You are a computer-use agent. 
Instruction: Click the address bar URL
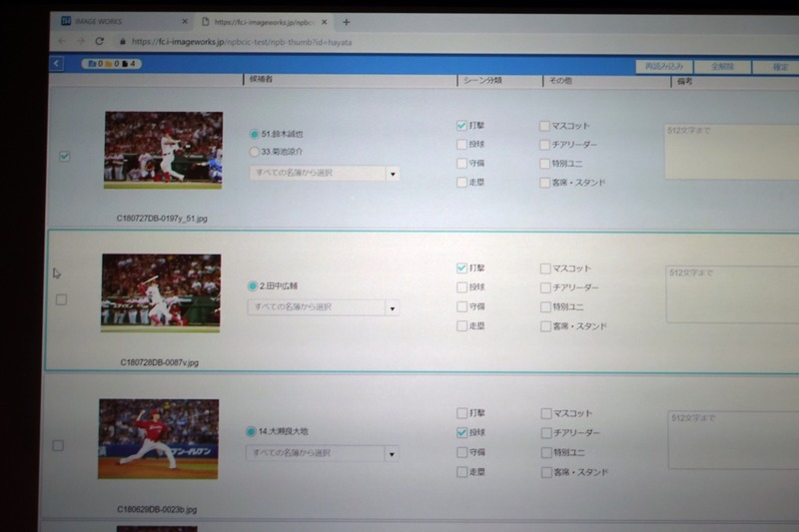coord(242,42)
